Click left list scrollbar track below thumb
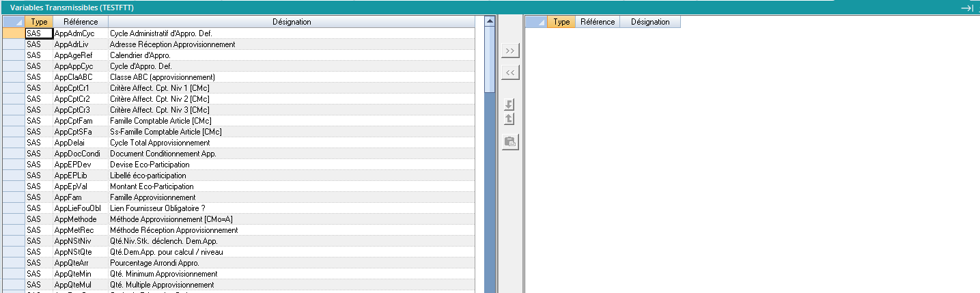 click(x=489, y=205)
